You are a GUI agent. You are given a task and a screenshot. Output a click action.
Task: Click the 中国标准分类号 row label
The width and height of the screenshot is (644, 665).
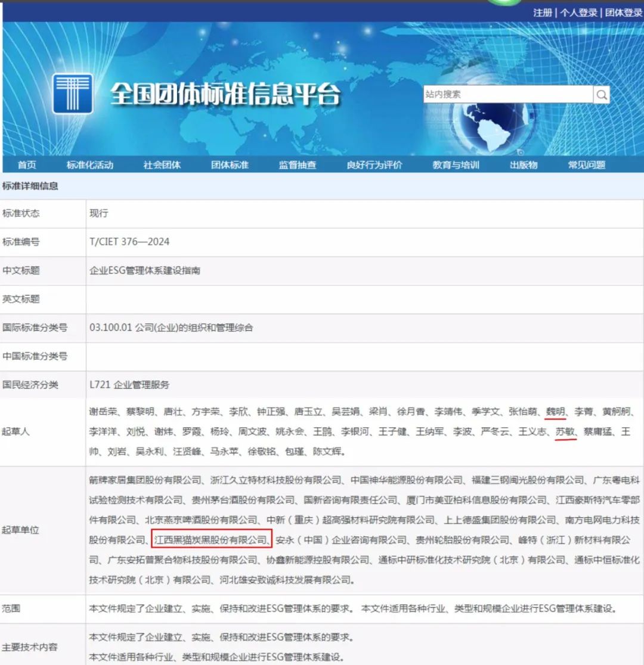coord(35,356)
